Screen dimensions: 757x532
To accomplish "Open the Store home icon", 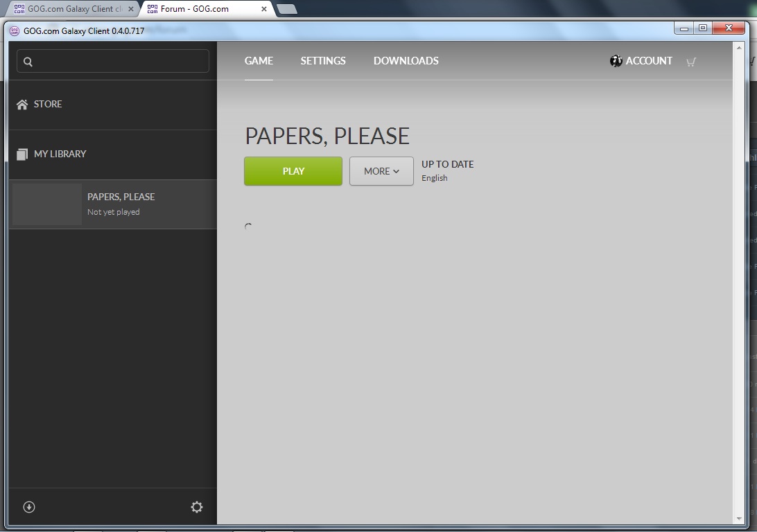I will 22,104.
